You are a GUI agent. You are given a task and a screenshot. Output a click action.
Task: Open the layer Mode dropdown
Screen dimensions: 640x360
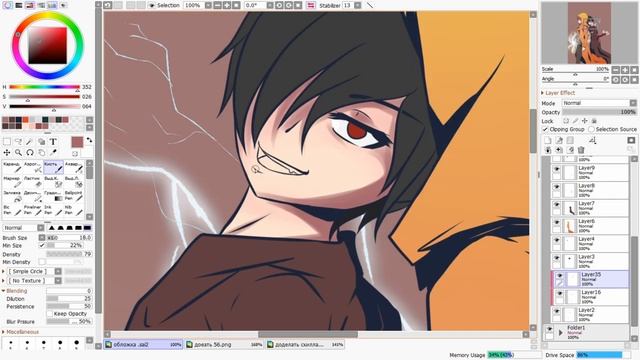(599, 103)
